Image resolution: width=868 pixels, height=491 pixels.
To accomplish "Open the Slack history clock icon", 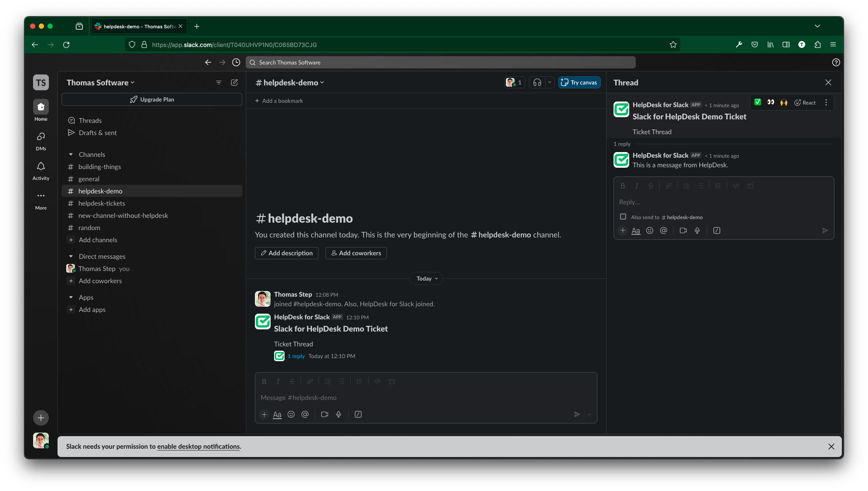I will [236, 62].
